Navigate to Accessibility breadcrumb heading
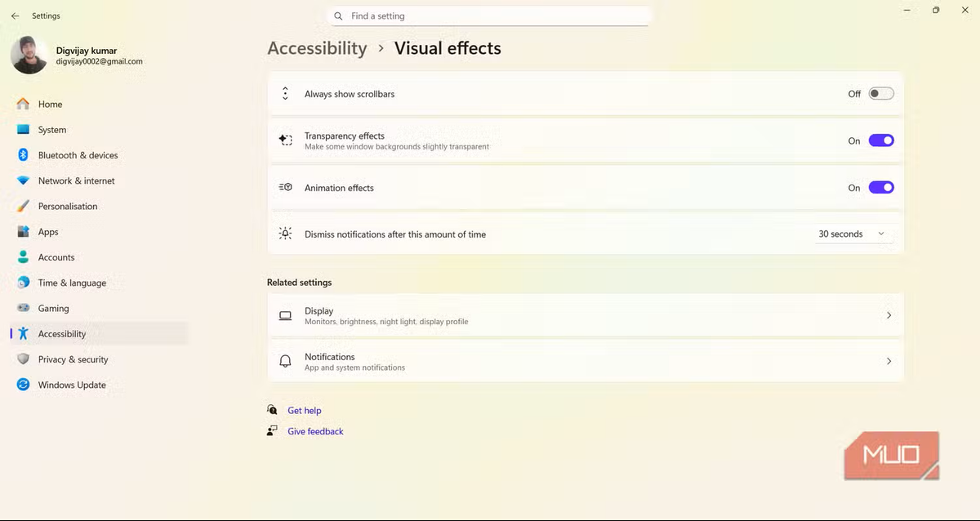 pyautogui.click(x=317, y=48)
